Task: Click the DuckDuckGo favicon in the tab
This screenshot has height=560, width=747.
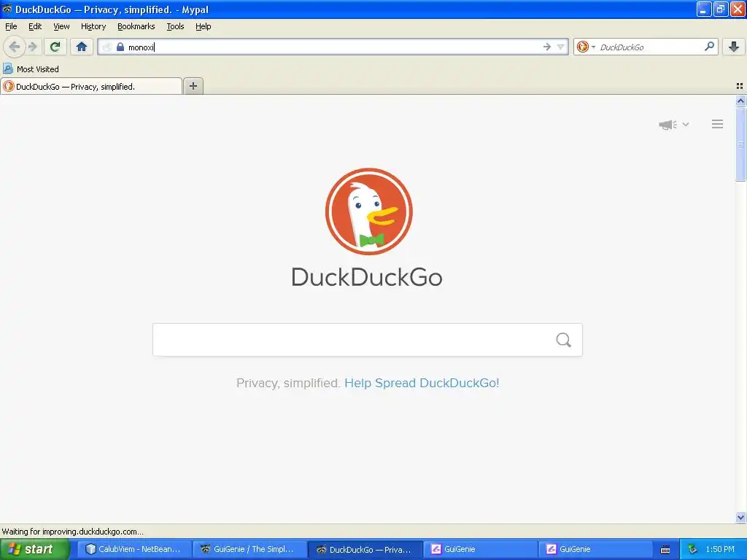Action: [x=8, y=86]
